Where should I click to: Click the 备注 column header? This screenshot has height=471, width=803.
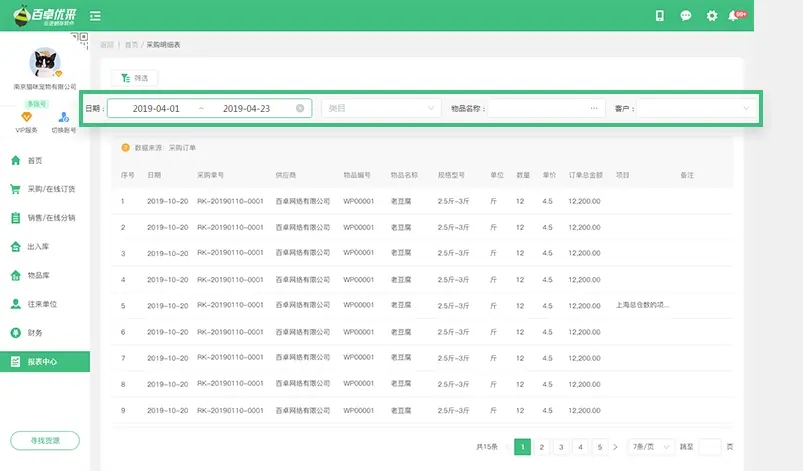coord(687,175)
